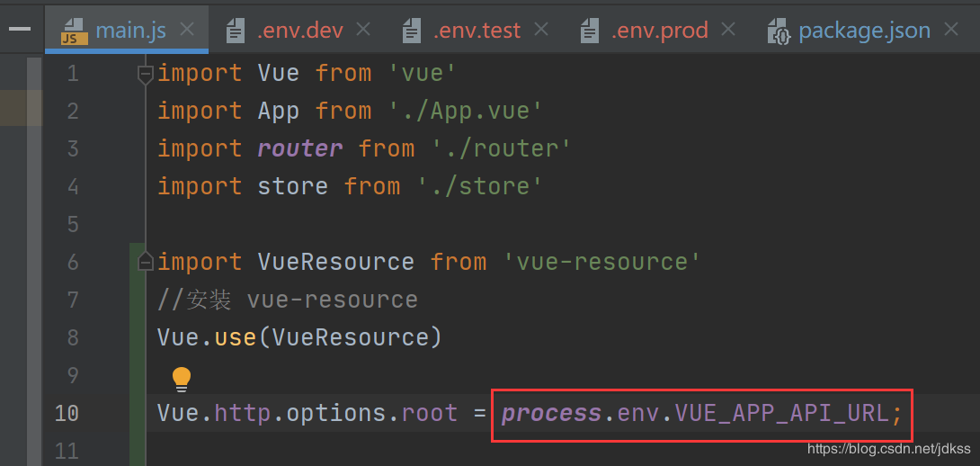The height and width of the screenshot is (466, 980).
Task: Click the JS file icon on main.js tab
Action: tap(74, 31)
